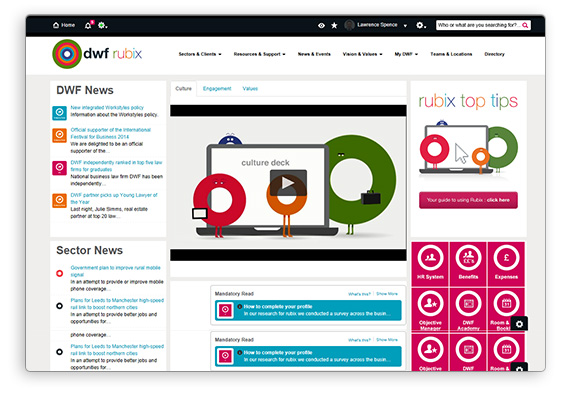Click 'What's this?' in second Mandatory Read
This screenshot has height=398, width=570.
(359, 340)
